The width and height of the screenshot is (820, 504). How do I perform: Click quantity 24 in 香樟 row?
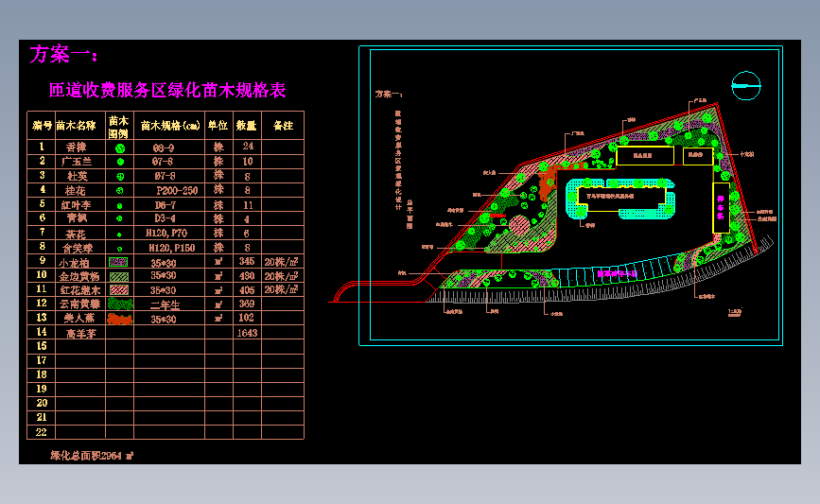click(248, 147)
